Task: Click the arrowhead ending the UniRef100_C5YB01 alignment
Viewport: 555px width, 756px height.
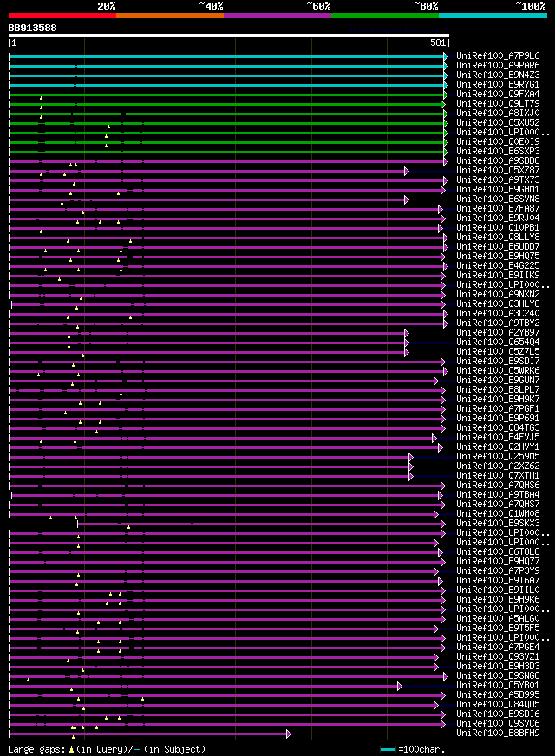Action: click(x=399, y=686)
